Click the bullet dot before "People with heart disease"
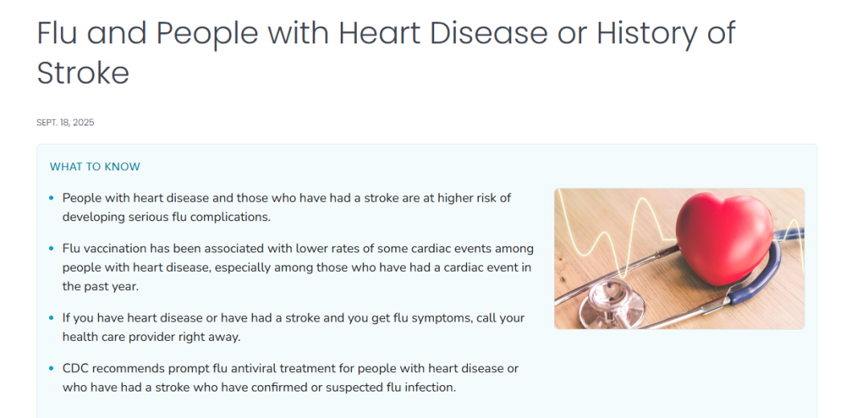This screenshot has width=868, height=418. click(52, 198)
